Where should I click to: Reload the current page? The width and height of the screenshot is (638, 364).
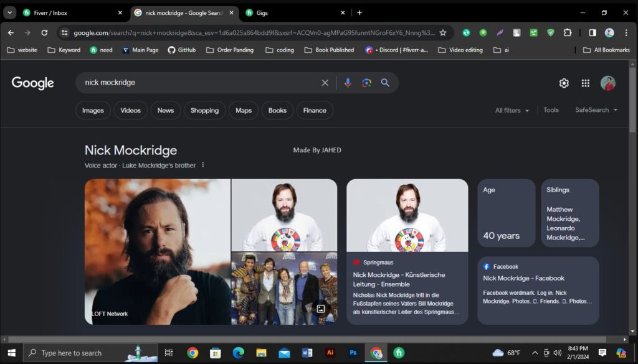click(x=44, y=33)
